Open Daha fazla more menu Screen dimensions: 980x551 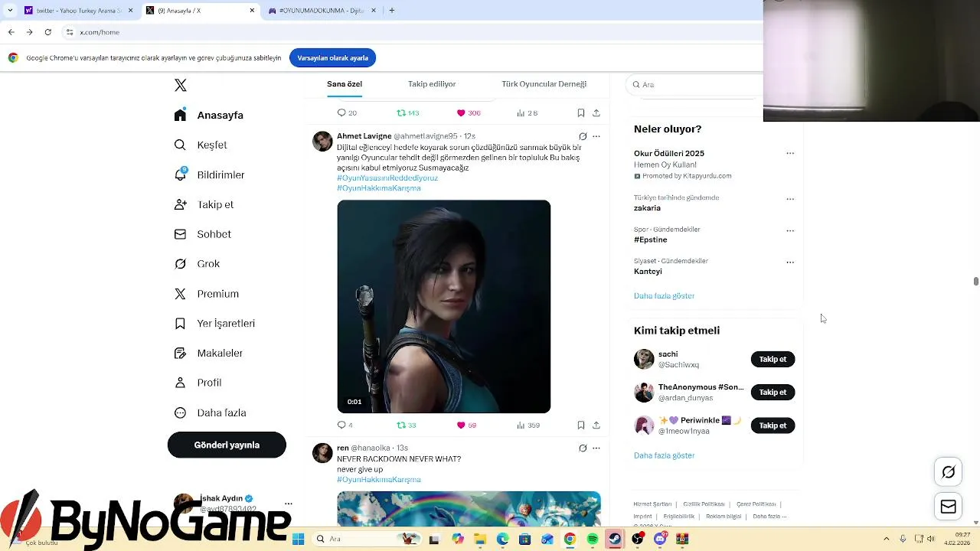(x=210, y=412)
